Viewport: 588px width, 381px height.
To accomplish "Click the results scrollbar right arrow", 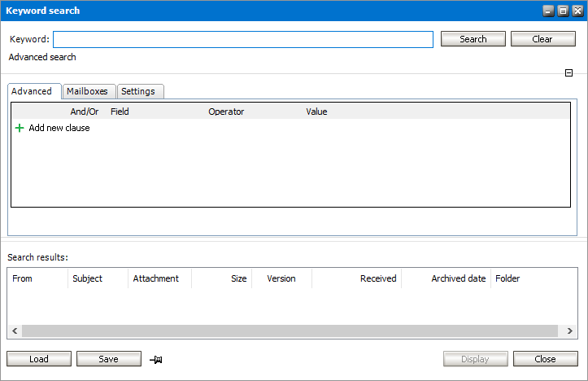I will tap(569, 331).
